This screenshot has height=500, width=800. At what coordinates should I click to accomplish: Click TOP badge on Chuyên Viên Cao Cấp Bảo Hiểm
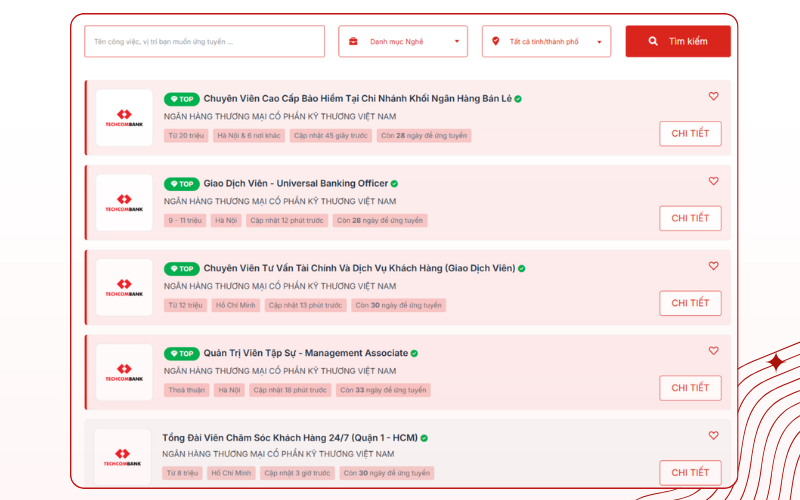click(182, 99)
